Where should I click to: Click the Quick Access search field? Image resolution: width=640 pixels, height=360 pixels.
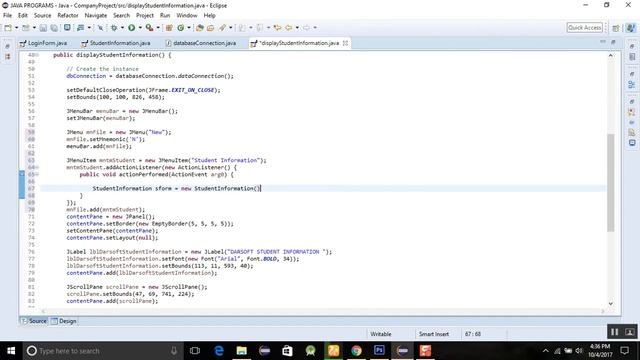pyautogui.click(x=584, y=28)
